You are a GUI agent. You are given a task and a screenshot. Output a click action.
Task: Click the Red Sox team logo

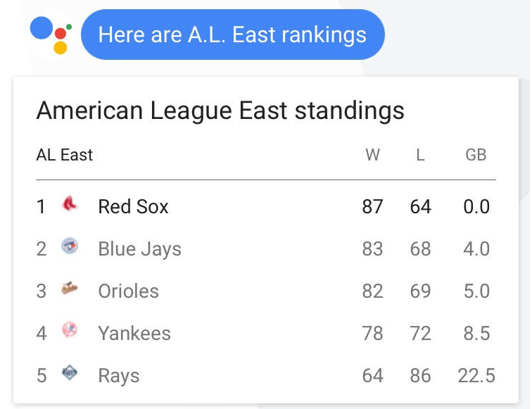coord(70,204)
